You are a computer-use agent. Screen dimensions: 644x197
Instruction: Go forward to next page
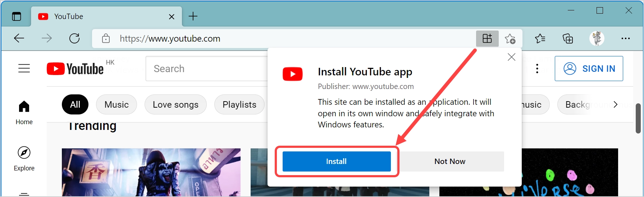pyautogui.click(x=47, y=38)
